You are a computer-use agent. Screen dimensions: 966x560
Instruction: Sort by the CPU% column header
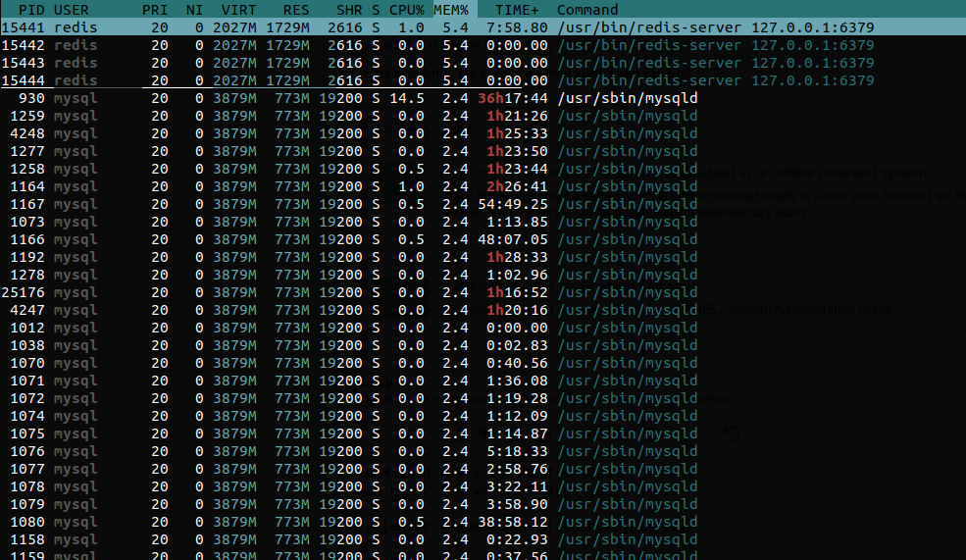pyautogui.click(x=407, y=10)
